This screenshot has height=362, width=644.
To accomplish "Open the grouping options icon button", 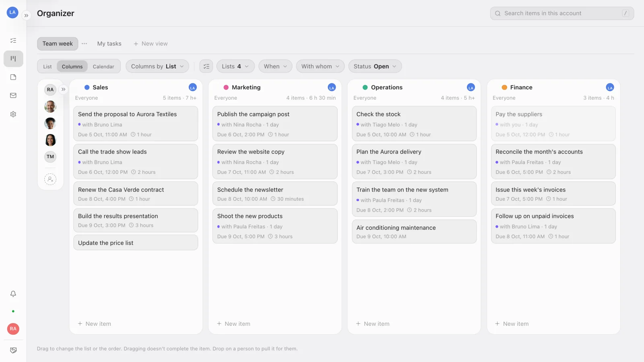I will tap(206, 66).
